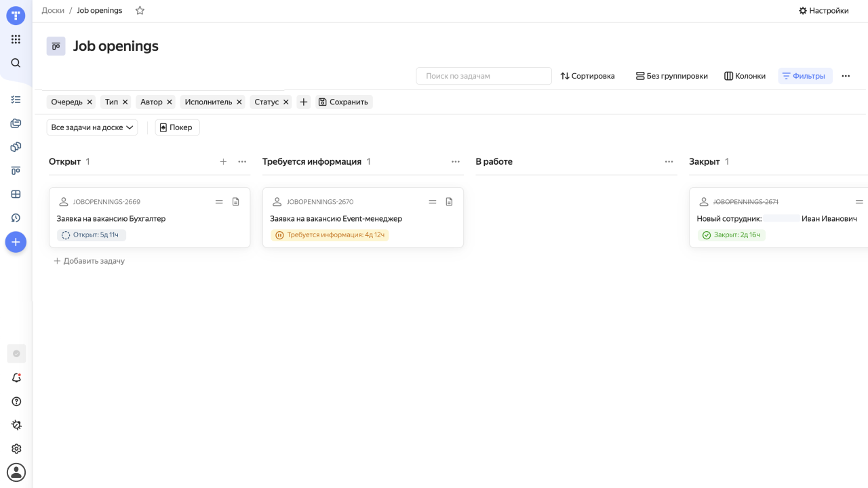Screen dimensions: 868x488
Task: Remove the Статус filter
Action: pyautogui.click(x=286, y=102)
